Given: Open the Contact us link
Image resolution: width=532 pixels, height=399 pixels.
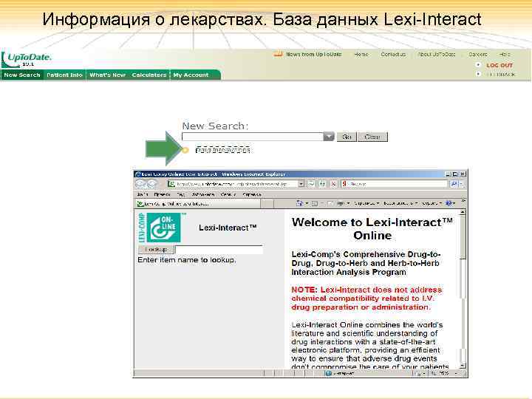Looking at the screenshot, I should 393,54.
